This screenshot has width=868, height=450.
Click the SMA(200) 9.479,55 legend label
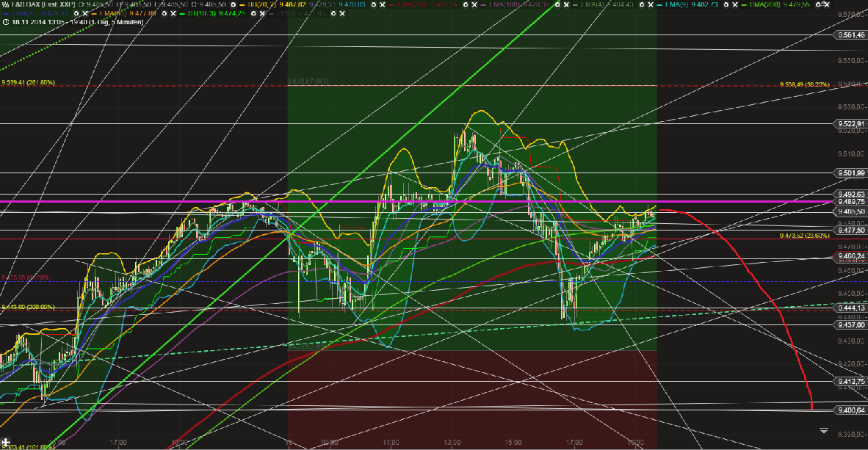click(x=779, y=4)
